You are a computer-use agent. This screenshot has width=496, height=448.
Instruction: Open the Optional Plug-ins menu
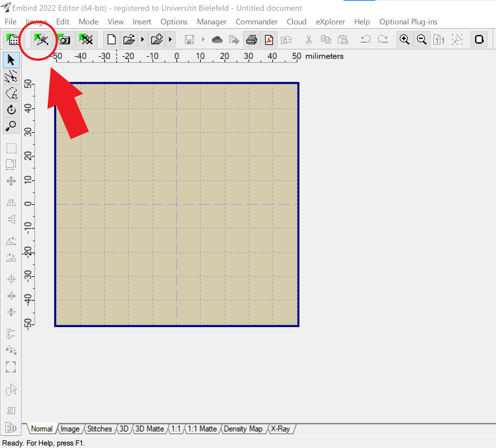408,22
